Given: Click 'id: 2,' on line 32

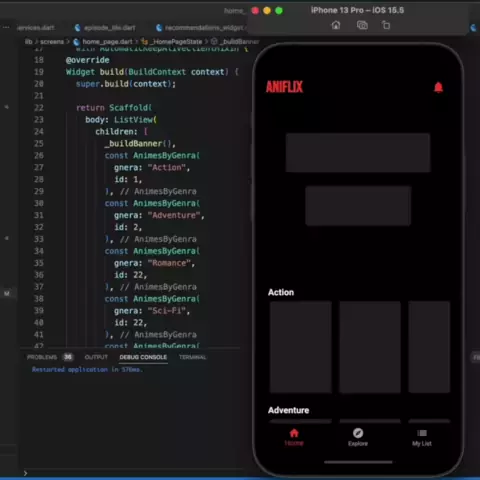Looking at the screenshot, I should [128, 227].
